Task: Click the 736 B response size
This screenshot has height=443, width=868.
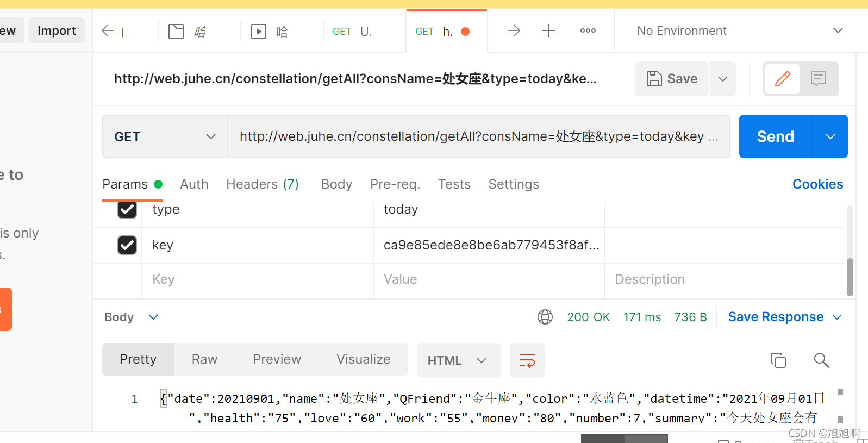Action: 690,317
